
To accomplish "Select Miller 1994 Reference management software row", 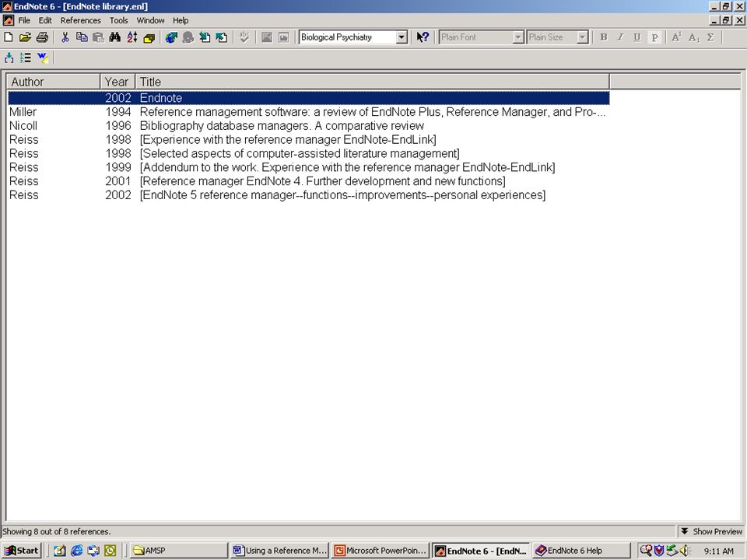I will 309,112.
